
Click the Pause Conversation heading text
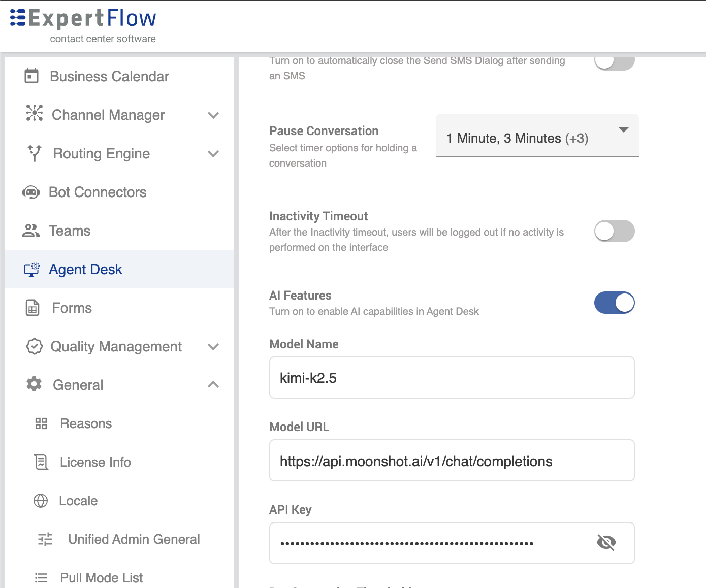coord(324,131)
